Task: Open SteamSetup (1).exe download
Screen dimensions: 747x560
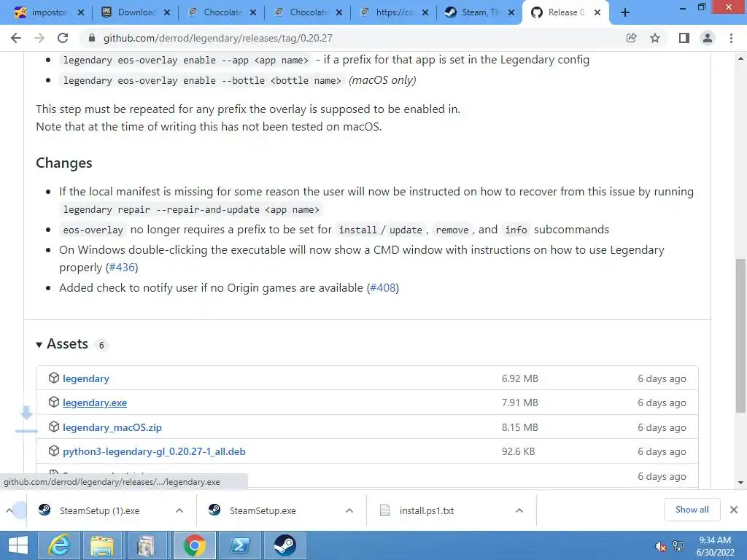Action: point(99,510)
